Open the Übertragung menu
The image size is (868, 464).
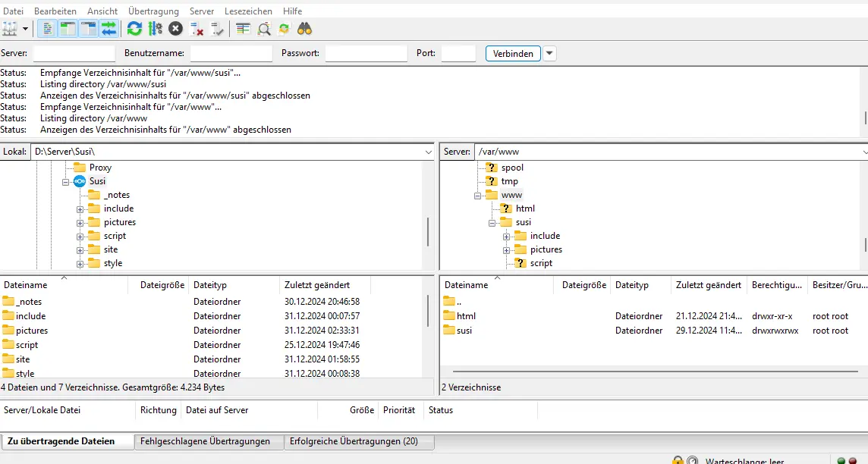(153, 11)
